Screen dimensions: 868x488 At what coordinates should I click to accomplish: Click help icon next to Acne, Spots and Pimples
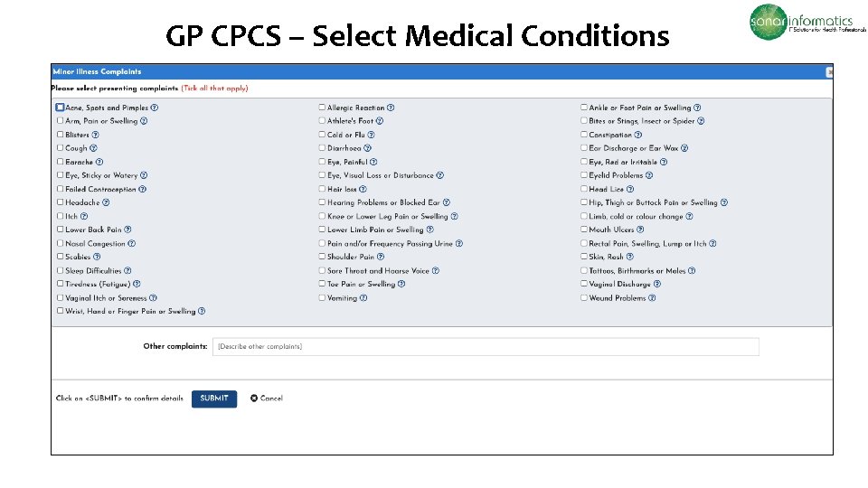154,108
